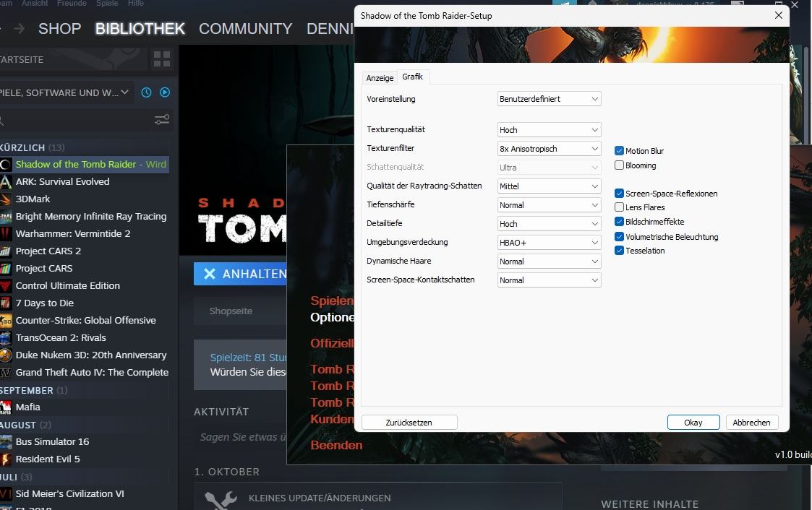Expand the Tiefenschärfe dropdown
The height and width of the screenshot is (510, 812).
click(549, 205)
